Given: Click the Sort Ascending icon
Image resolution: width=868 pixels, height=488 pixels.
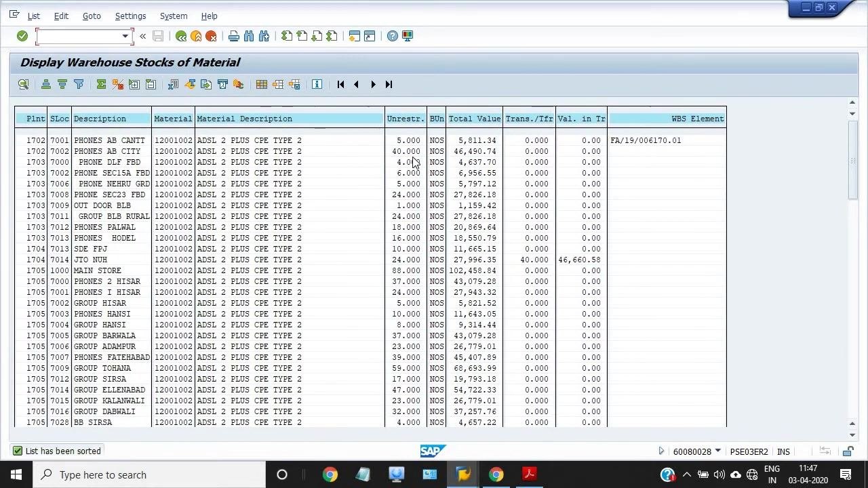Looking at the screenshot, I should click(46, 84).
